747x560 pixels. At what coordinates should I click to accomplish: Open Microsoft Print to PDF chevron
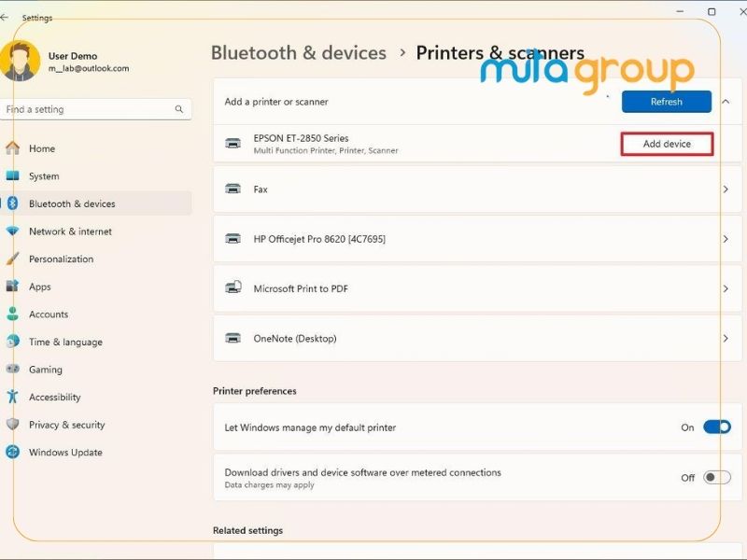(x=726, y=288)
